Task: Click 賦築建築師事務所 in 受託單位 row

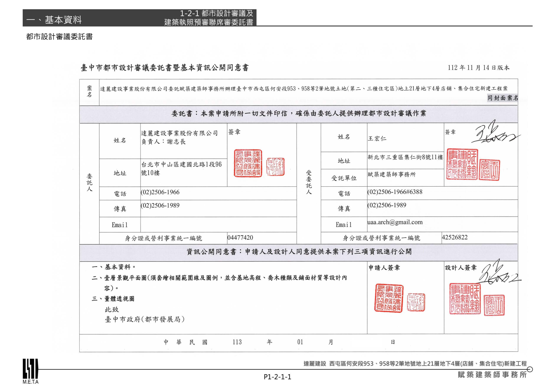Action: [392, 174]
